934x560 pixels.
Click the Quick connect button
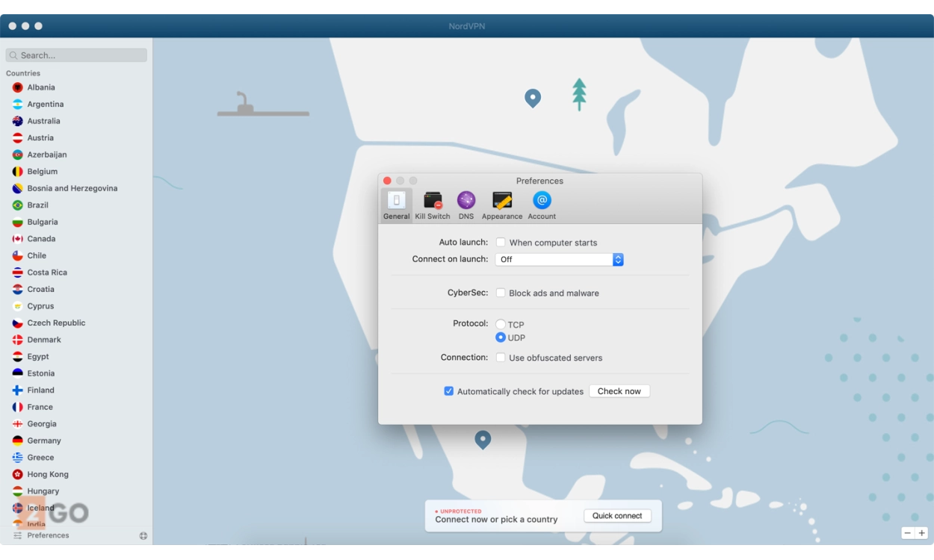pos(617,516)
